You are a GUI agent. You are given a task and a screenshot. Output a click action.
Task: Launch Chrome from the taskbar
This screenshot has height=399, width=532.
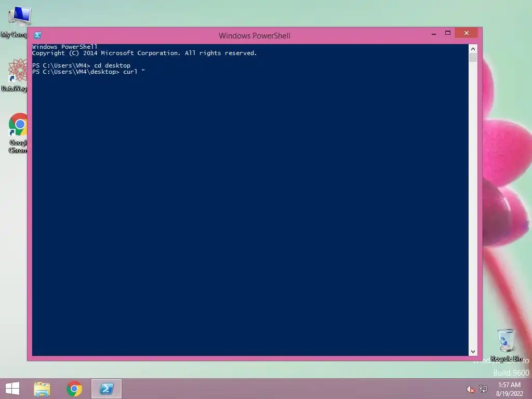click(74, 389)
